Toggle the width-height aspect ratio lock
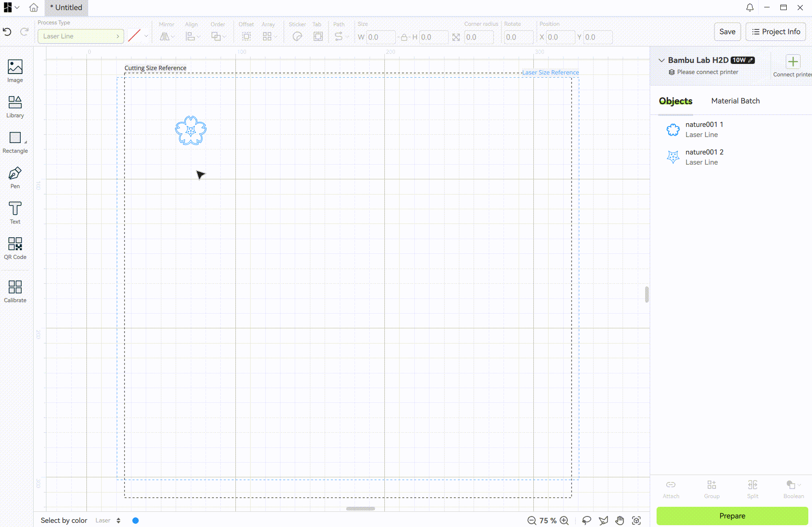812x527 pixels. point(404,37)
